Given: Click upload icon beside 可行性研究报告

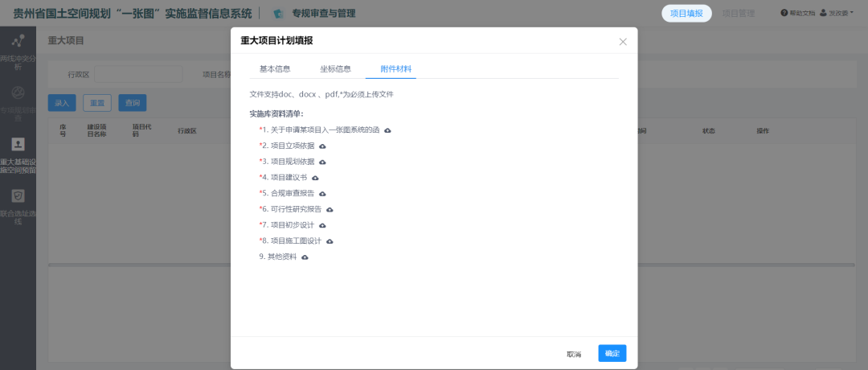Looking at the screenshot, I should pyautogui.click(x=330, y=209).
